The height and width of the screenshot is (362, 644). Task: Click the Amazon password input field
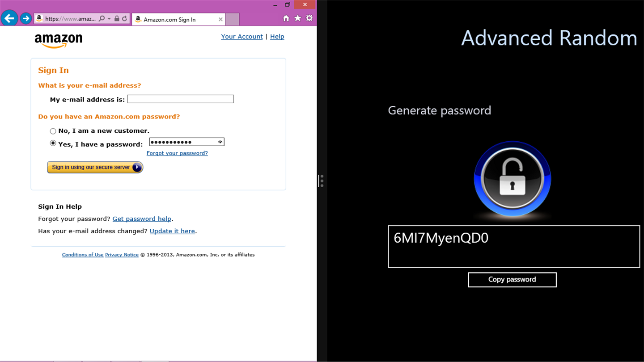[x=187, y=142]
